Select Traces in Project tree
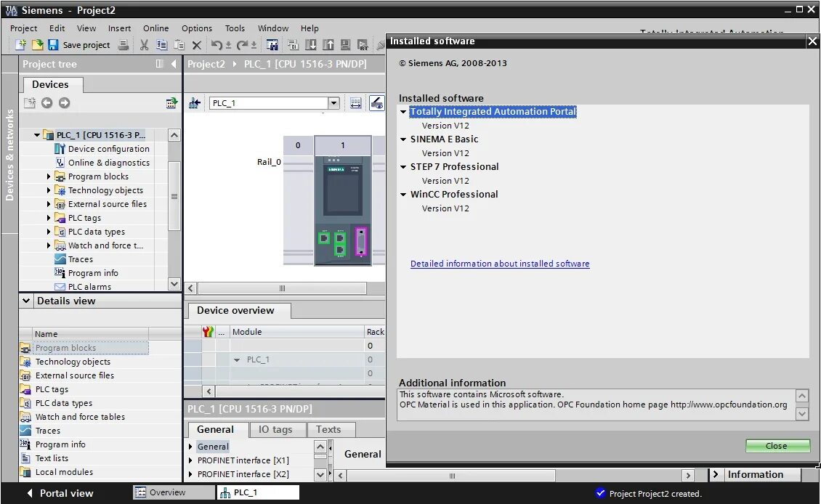Viewport: 821px width, 504px height. click(x=74, y=259)
